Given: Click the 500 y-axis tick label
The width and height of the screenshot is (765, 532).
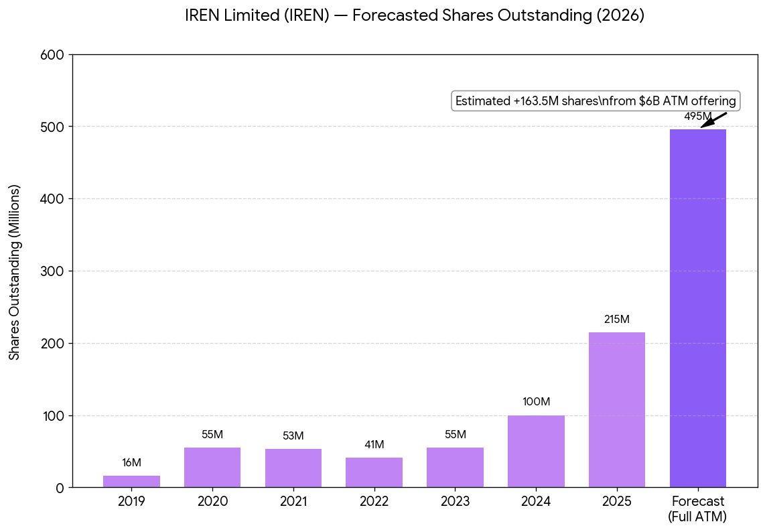Looking at the screenshot, I should click(53, 127).
